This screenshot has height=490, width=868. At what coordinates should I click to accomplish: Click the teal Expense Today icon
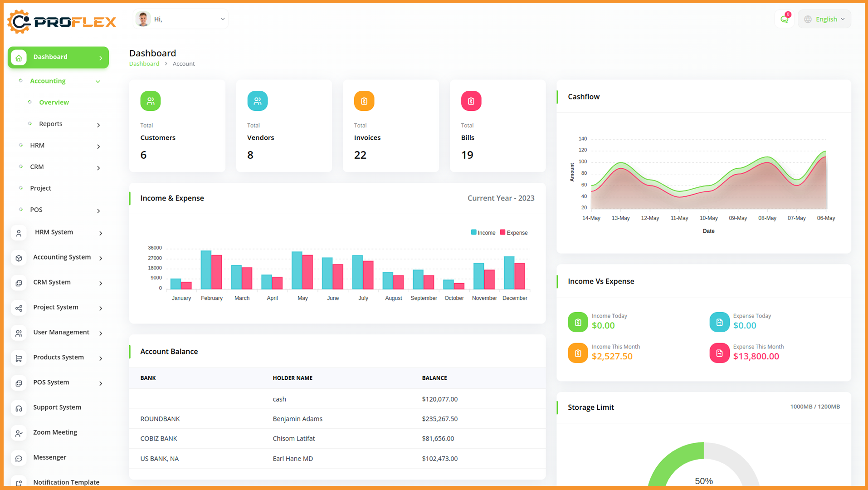coord(719,322)
